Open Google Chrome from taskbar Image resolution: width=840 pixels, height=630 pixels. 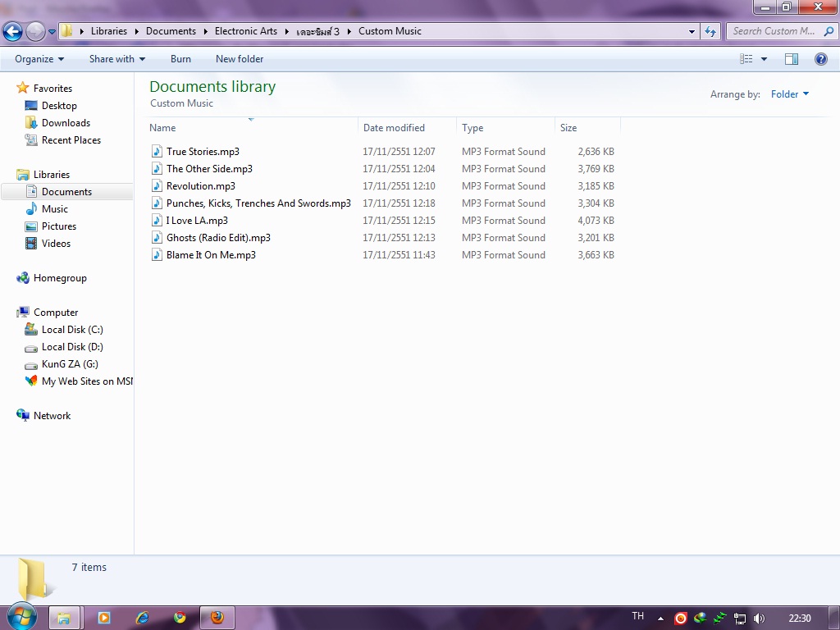pos(180,619)
